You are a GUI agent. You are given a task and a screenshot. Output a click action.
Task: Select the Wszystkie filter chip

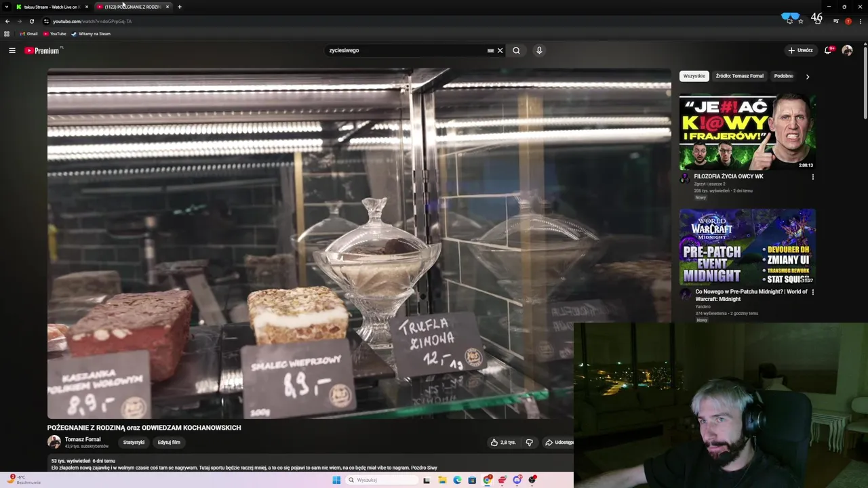(694, 76)
